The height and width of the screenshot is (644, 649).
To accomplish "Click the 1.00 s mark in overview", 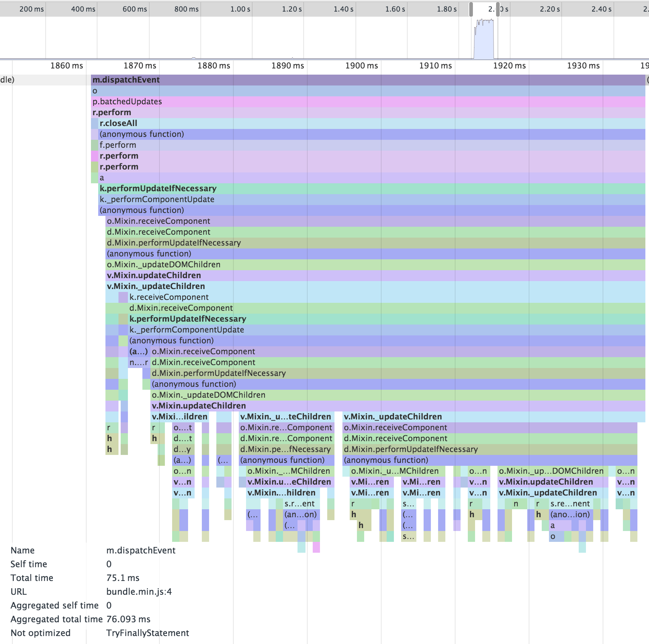I will [x=240, y=9].
